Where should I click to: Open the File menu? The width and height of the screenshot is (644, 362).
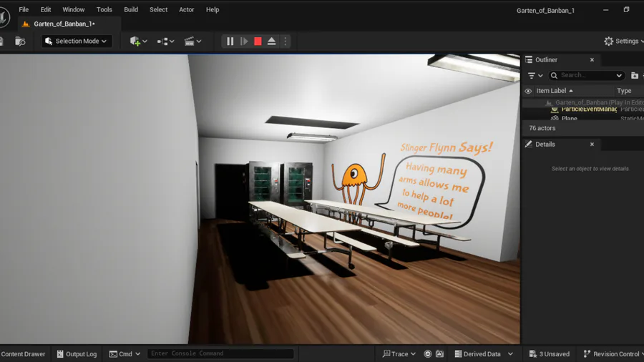tap(24, 9)
